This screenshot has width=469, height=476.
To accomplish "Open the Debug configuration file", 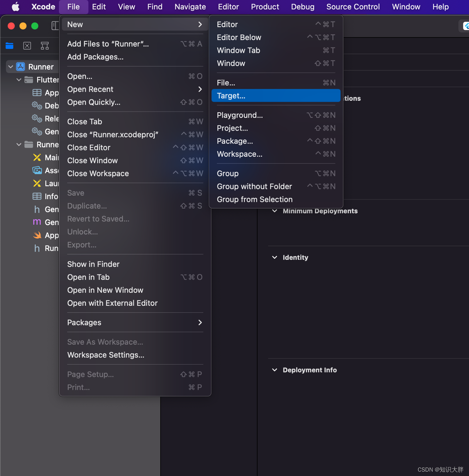I will pyautogui.click(x=50, y=106).
